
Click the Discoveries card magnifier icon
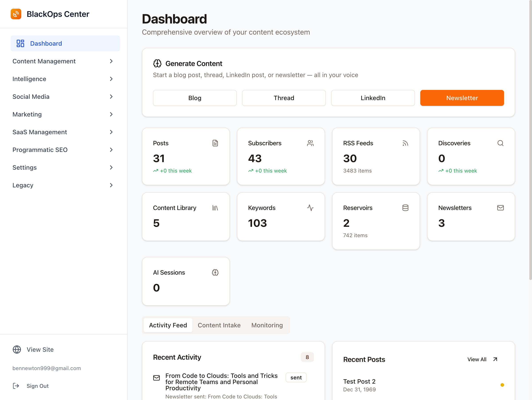pyautogui.click(x=500, y=143)
